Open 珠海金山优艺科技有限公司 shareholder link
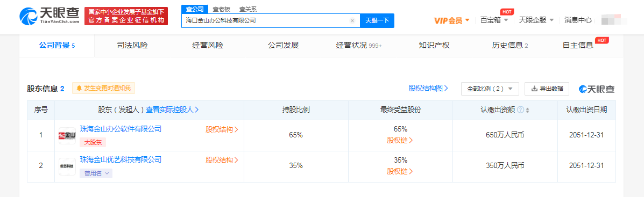Screen dimensions: 644x197 coord(121,159)
